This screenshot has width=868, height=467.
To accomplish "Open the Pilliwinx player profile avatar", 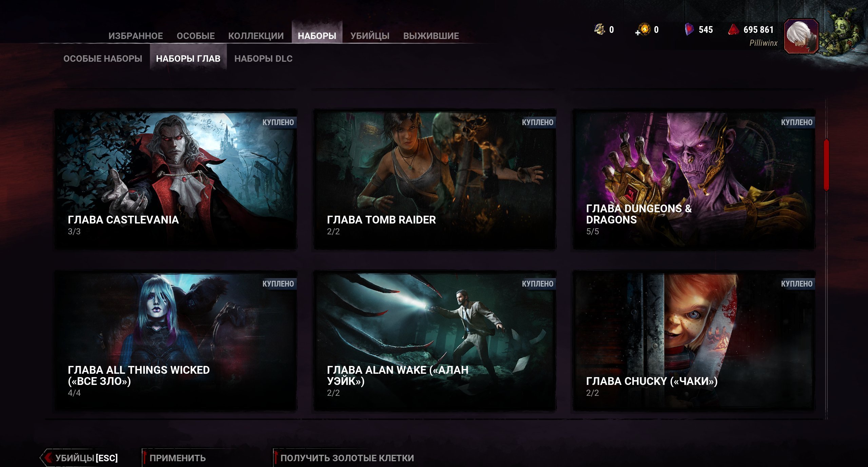I will click(x=801, y=36).
